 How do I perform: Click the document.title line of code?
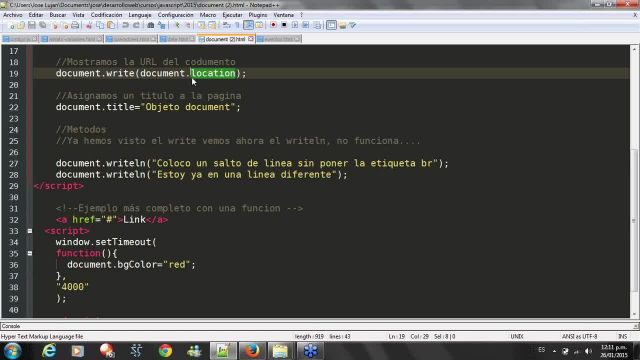click(148, 107)
